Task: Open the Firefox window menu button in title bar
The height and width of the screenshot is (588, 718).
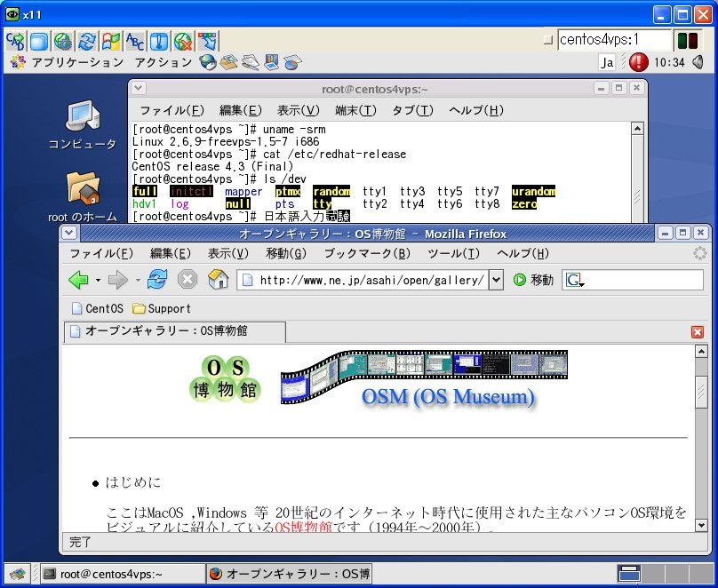Action: pyautogui.click(x=69, y=233)
